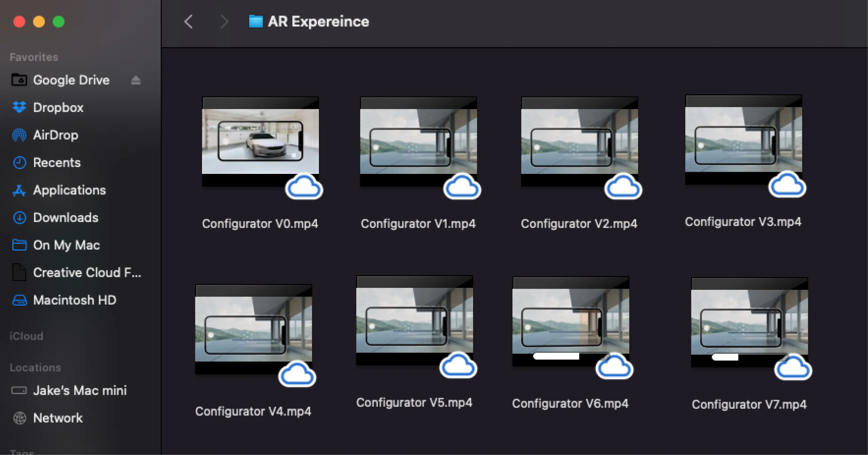Open Network in the sidebar
868x455 pixels.
click(x=58, y=418)
